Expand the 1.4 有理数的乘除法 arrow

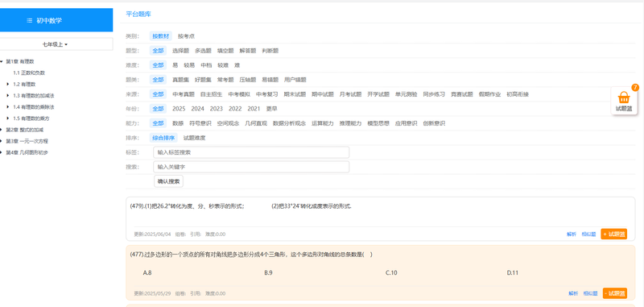point(8,107)
